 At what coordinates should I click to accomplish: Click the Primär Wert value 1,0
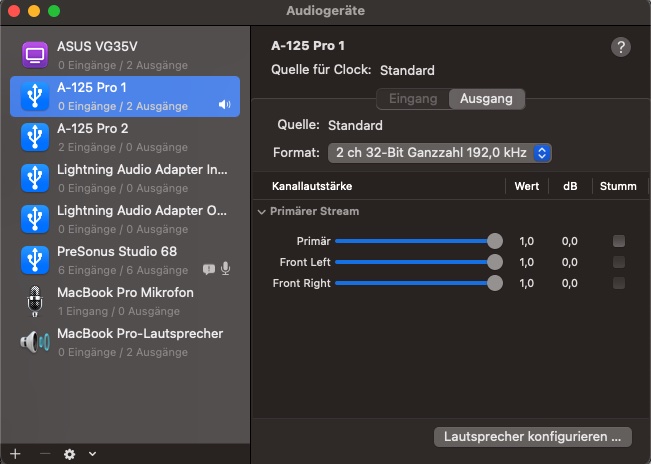[x=526, y=241]
